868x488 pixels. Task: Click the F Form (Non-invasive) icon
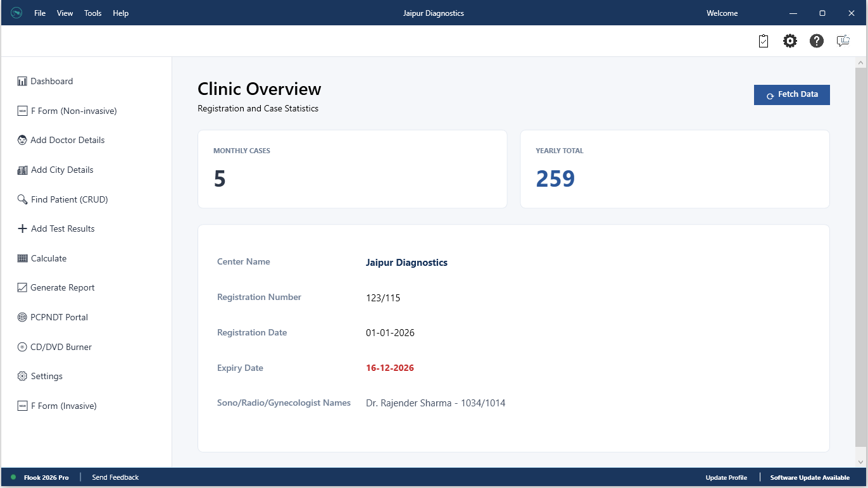click(22, 111)
